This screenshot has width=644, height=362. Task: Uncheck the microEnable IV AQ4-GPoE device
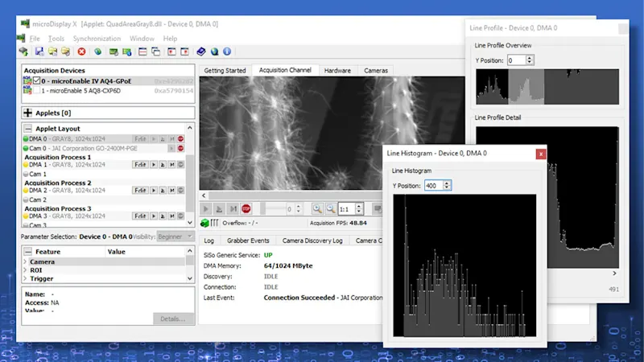coord(37,81)
